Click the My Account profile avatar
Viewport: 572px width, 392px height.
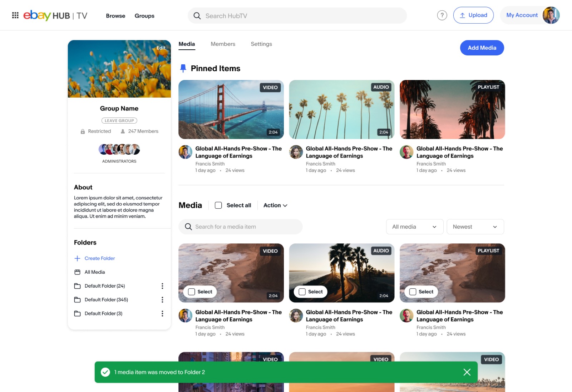[x=551, y=15]
